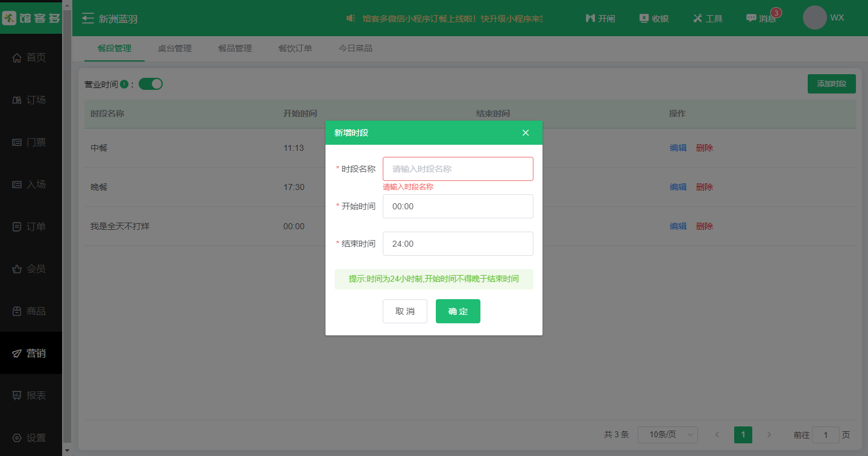Click 编辑 link for 中餐 row
This screenshot has width=868, height=456.
[678, 148]
